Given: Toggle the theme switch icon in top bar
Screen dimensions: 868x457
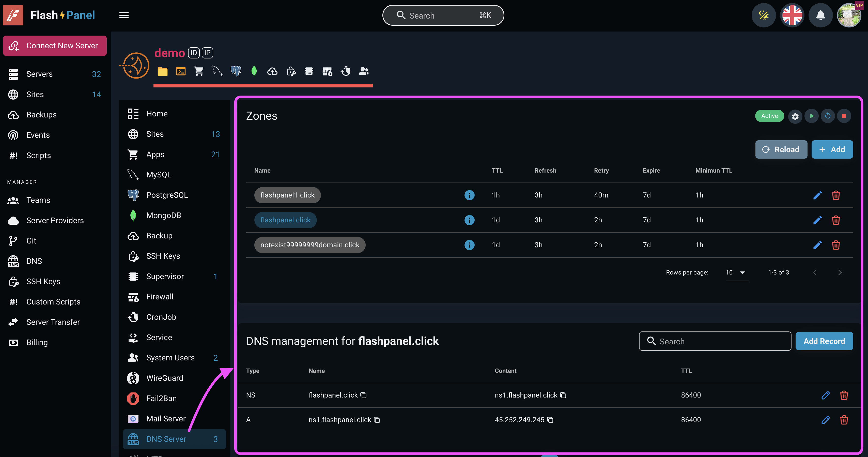Looking at the screenshot, I should [x=764, y=15].
